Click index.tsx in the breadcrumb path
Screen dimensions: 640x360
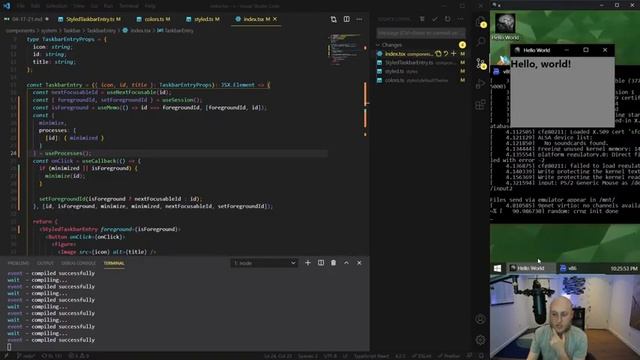[137, 31]
